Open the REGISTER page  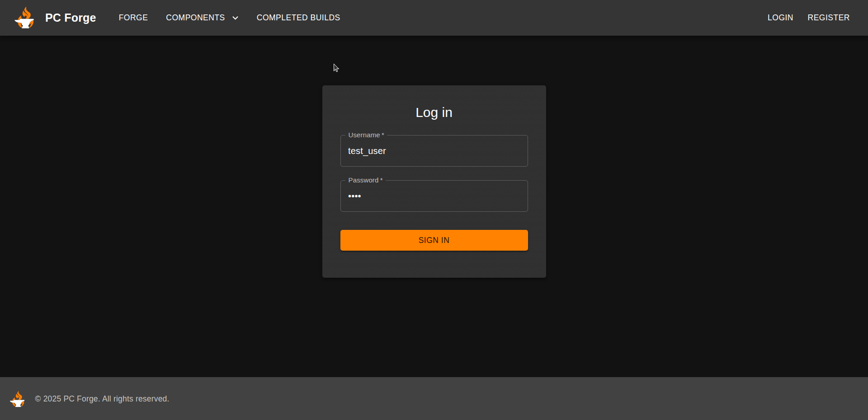point(828,18)
